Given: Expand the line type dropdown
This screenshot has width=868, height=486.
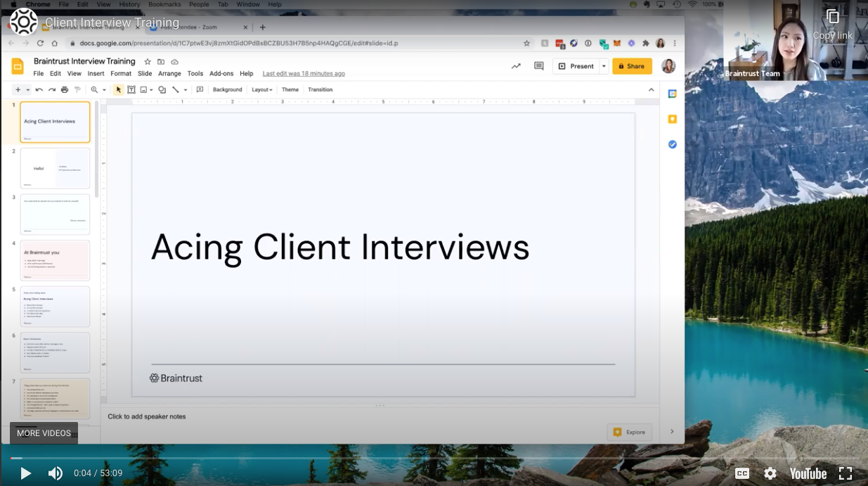Looking at the screenshot, I should [x=186, y=90].
